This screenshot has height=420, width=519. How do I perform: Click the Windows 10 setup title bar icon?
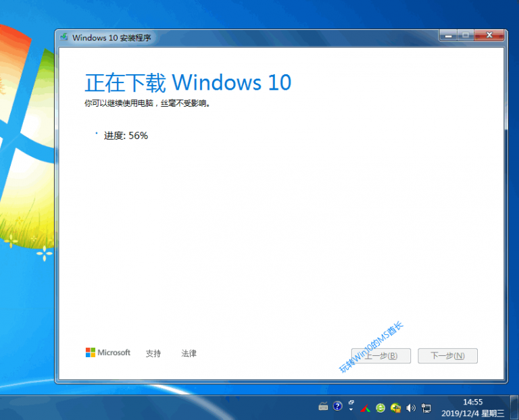tap(64, 37)
